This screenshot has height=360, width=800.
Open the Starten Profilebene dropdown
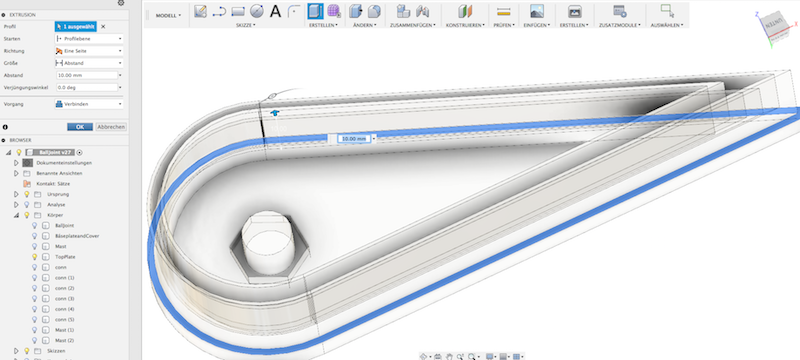click(89, 39)
